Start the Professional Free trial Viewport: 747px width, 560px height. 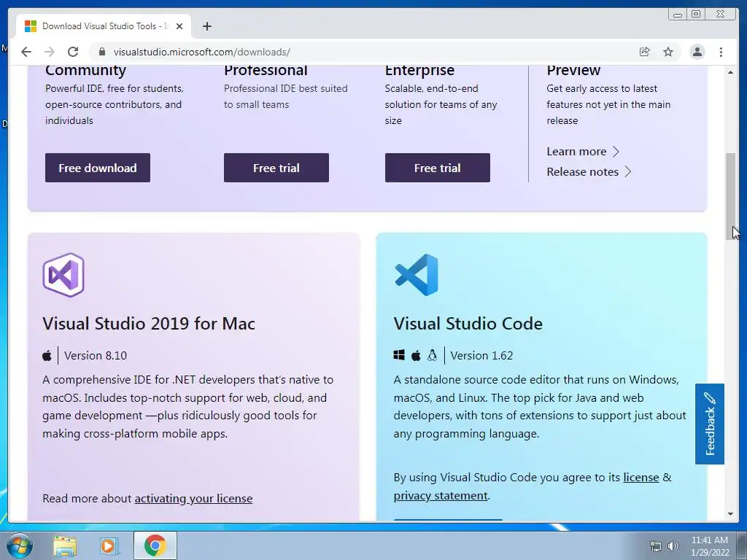(x=276, y=168)
